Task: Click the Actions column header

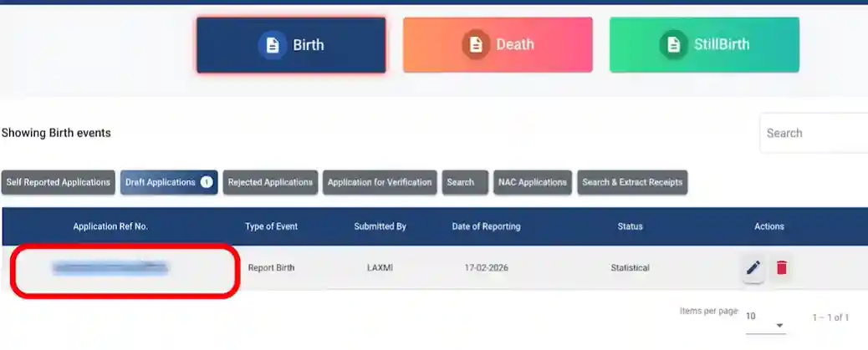Action: [769, 226]
